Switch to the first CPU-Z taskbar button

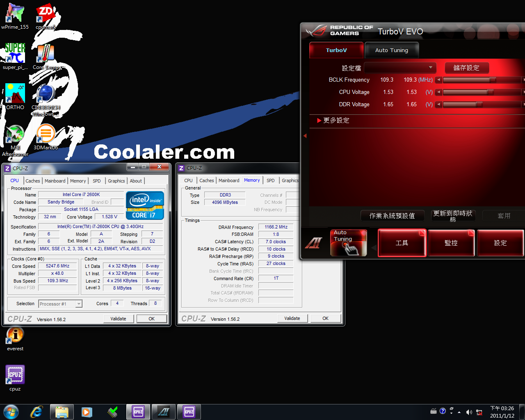[138, 412]
